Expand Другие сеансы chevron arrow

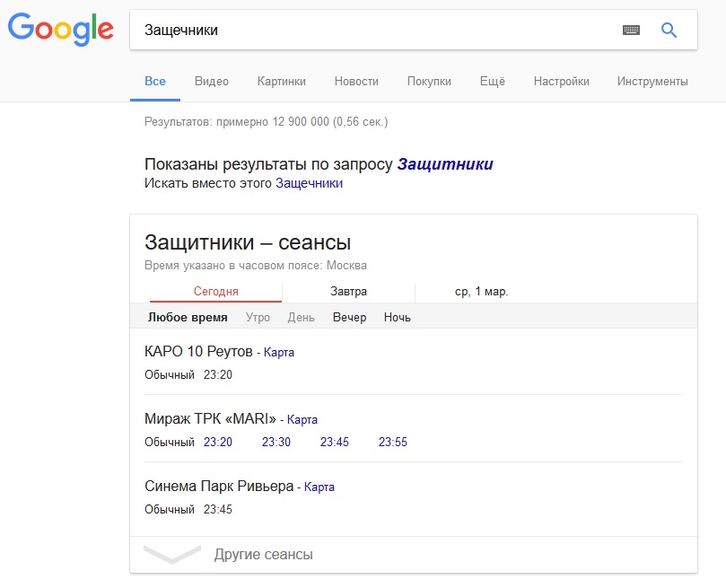172,555
